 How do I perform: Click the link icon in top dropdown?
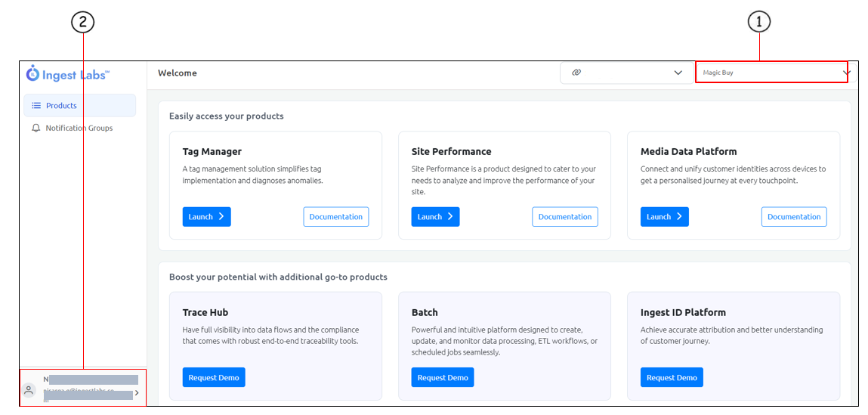[576, 73]
